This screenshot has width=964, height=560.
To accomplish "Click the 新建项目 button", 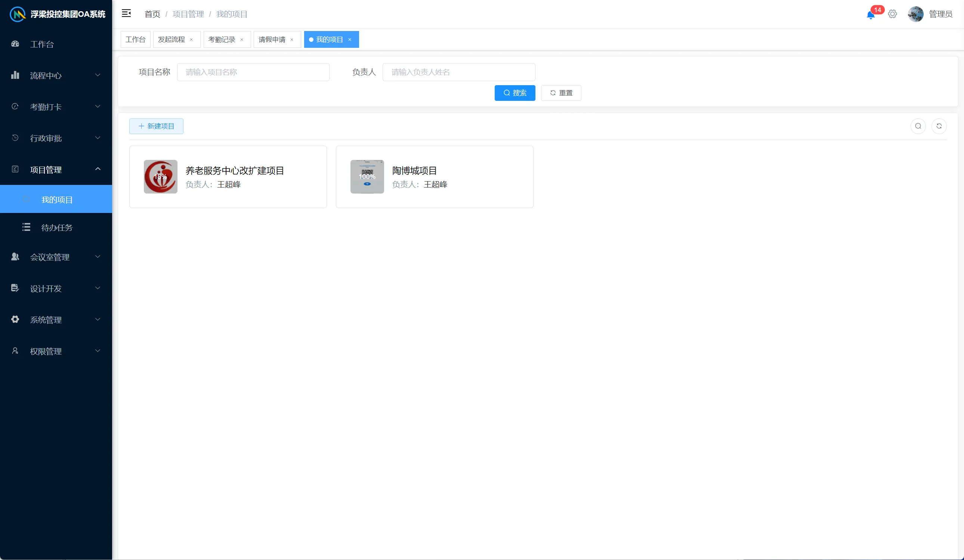I will pos(157,126).
